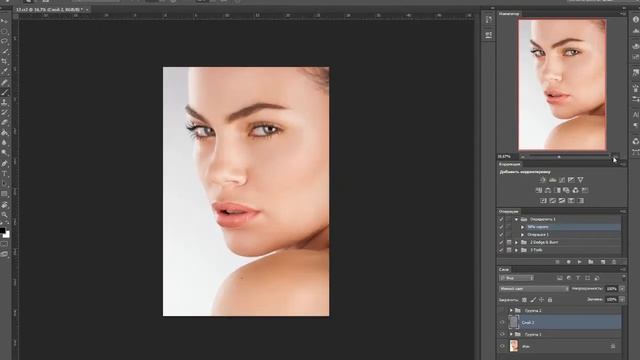Viewport: 640px width, 360px height.
Task: Toggle dialog box for 2 Dodge & Burn set
Action: tap(509, 242)
